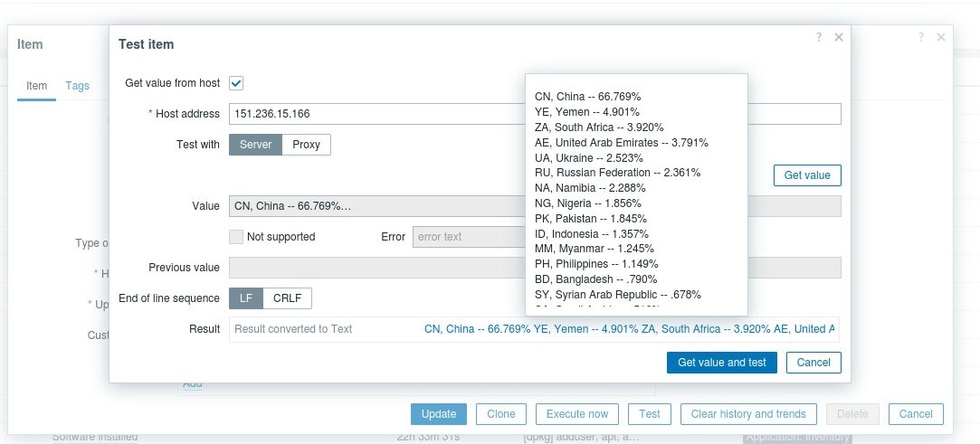Click the Result converted text link
The width and height of the screenshot is (980, 444).
pyautogui.click(x=629, y=329)
